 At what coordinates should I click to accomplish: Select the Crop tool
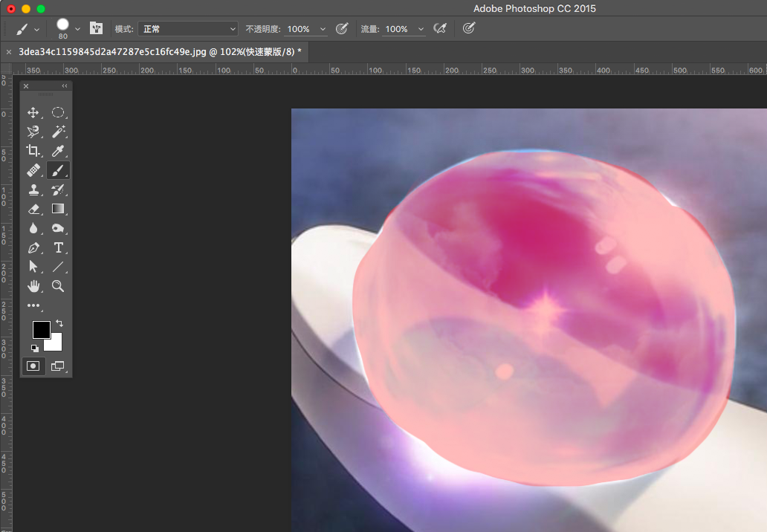(33, 152)
